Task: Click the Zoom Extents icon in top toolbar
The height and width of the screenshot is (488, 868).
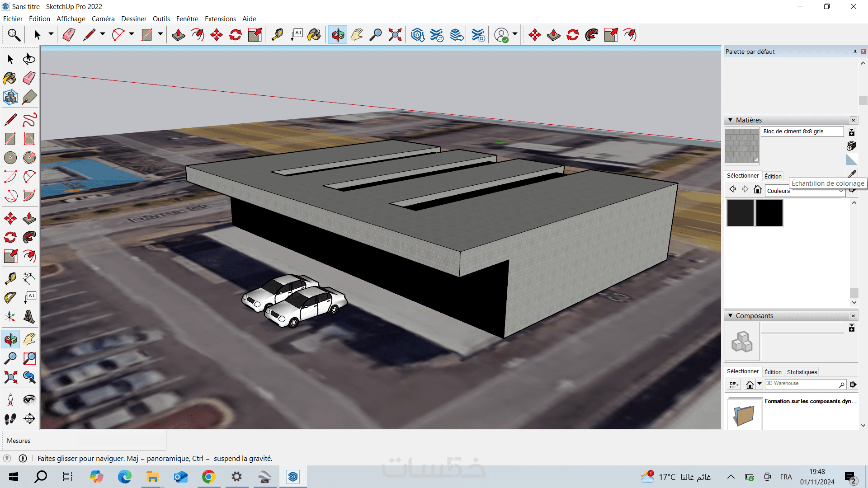Action: pos(395,35)
